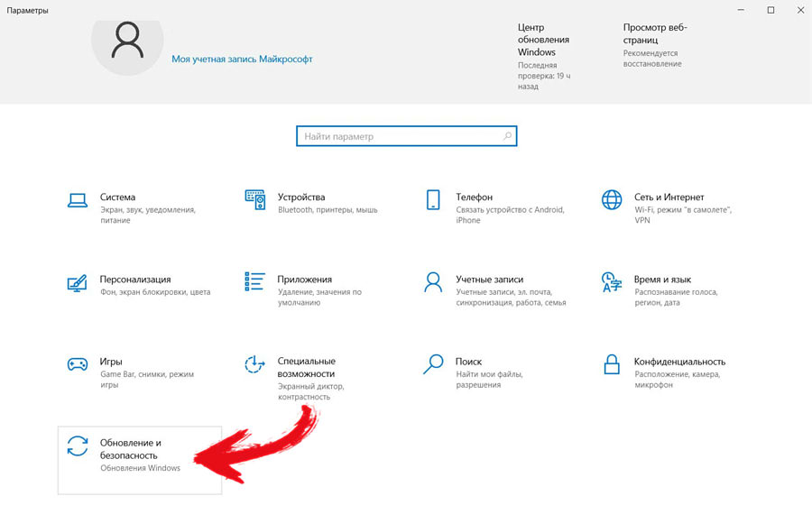
Task: Open the Конфиденциальность padlock icon
Action: (612, 364)
